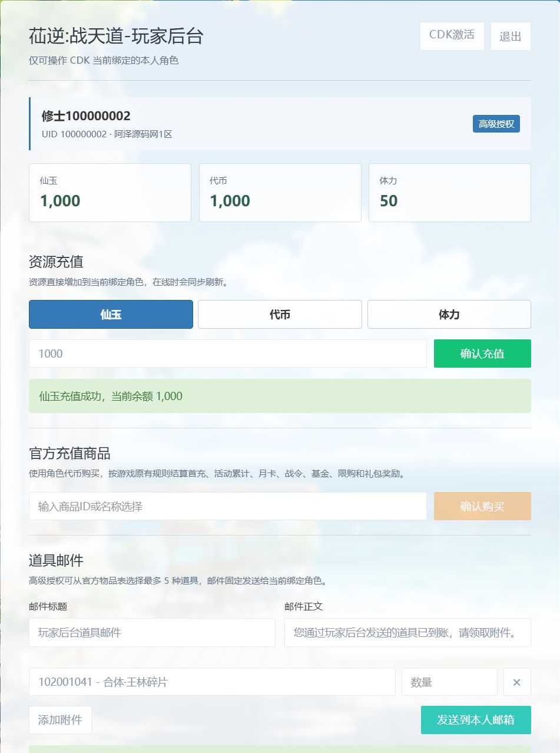The image size is (560, 753).
Task: Click the 确认购买 button
Action: tap(482, 506)
